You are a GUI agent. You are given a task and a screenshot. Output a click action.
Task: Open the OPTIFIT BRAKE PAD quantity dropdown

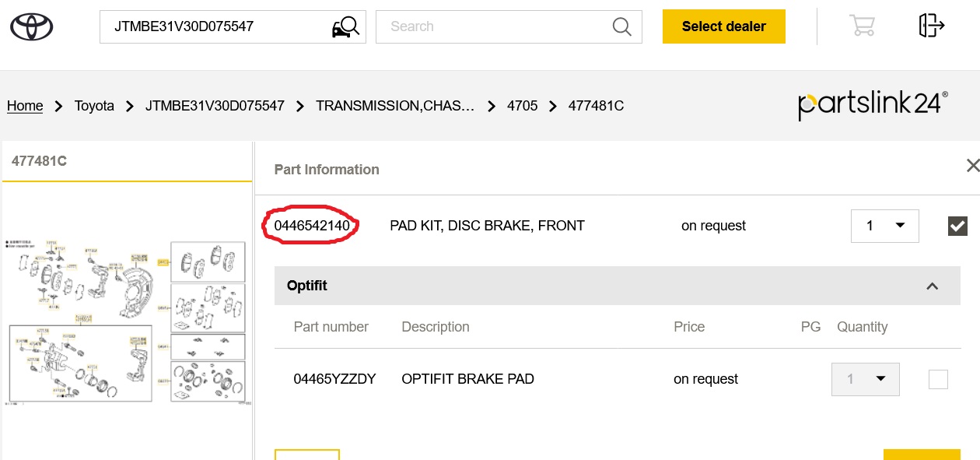click(x=865, y=379)
